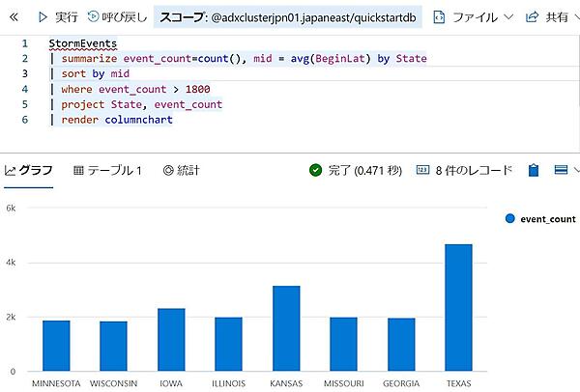Collapse the side panel with double chevron
580x392 pixels.
(14, 17)
